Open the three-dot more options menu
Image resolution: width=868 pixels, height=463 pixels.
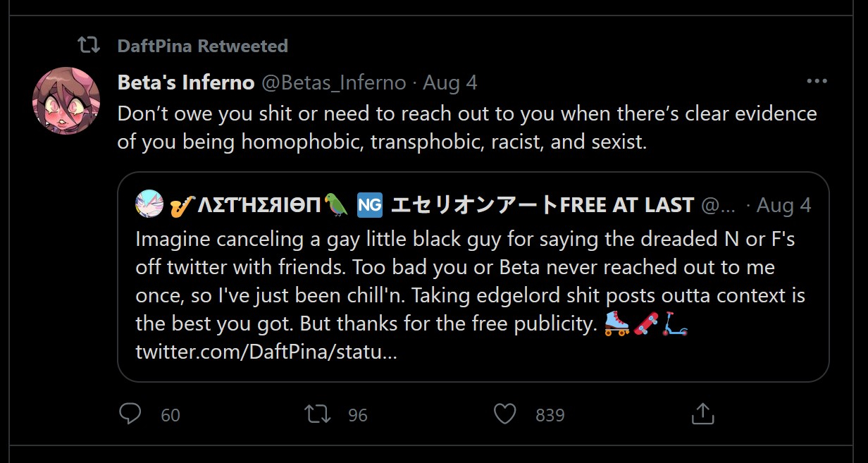pos(817,82)
